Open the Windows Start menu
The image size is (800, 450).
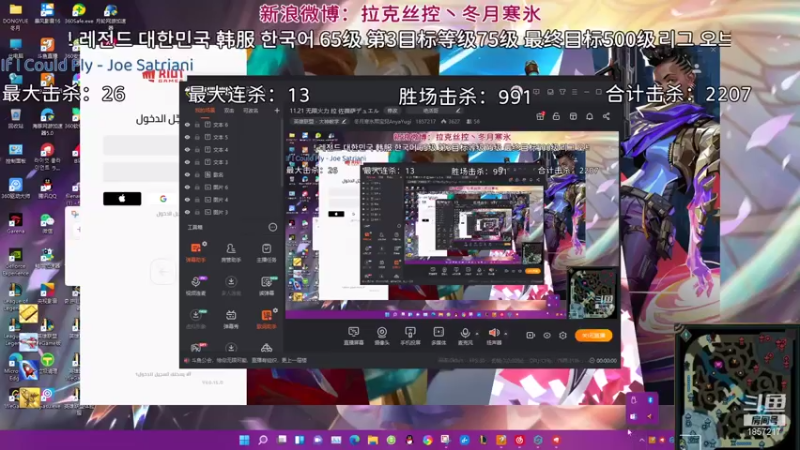pyautogui.click(x=244, y=440)
